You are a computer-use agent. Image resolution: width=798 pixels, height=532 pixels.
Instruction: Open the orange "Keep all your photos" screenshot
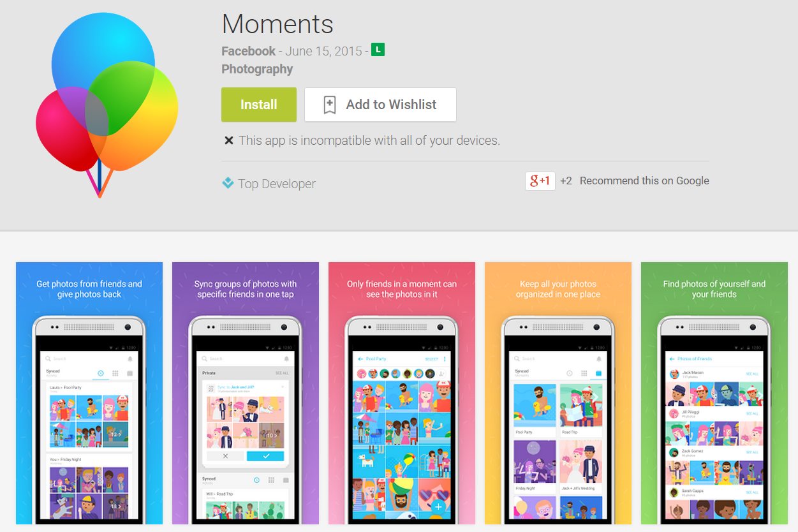click(558, 393)
